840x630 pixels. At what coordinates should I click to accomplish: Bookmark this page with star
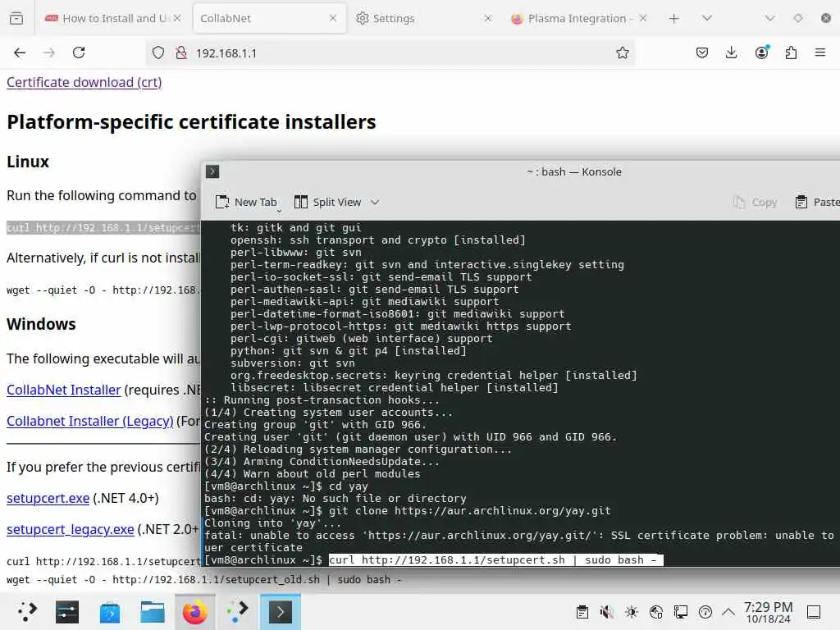pyautogui.click(x=622, y=52)
